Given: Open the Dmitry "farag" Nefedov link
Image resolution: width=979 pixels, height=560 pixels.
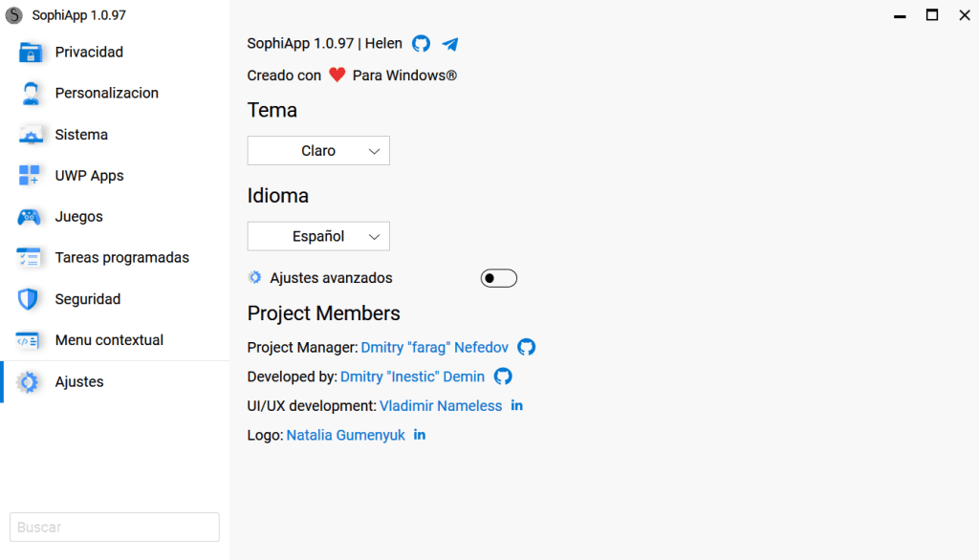Looking at the screenshot, I should [x=435, y=347].
